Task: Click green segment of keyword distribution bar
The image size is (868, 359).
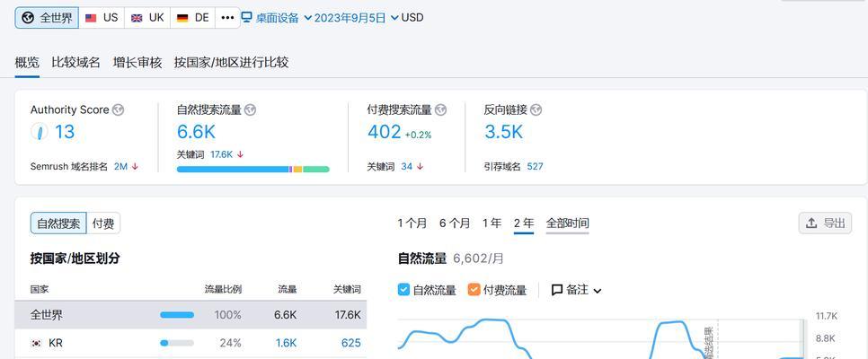Action: (x=316, y=170)
